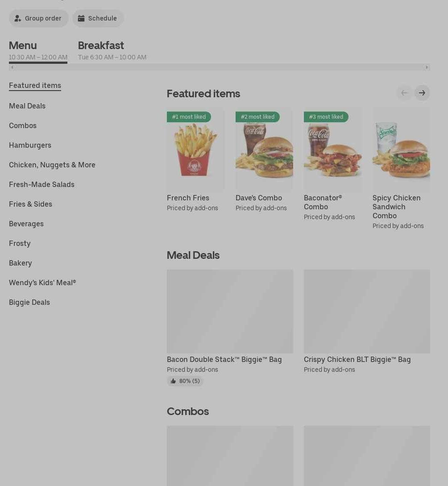Switch to the Breakfast menu tab

click(x=112, y=50)
